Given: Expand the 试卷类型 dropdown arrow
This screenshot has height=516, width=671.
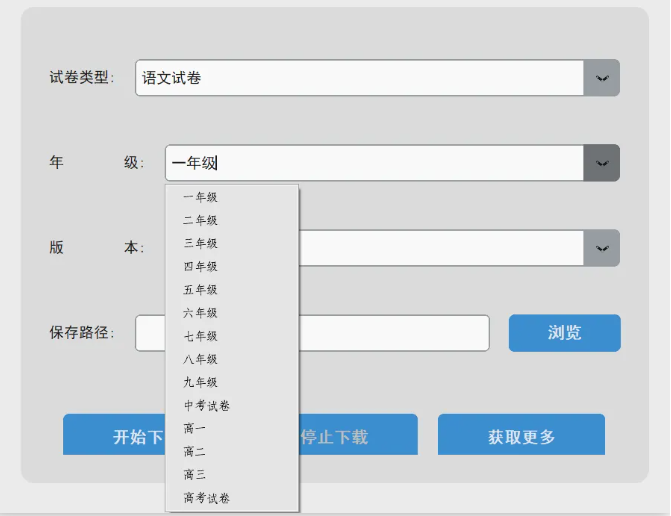Looking at the screenshot, I should pyautogui.click(x=601, y=78).
